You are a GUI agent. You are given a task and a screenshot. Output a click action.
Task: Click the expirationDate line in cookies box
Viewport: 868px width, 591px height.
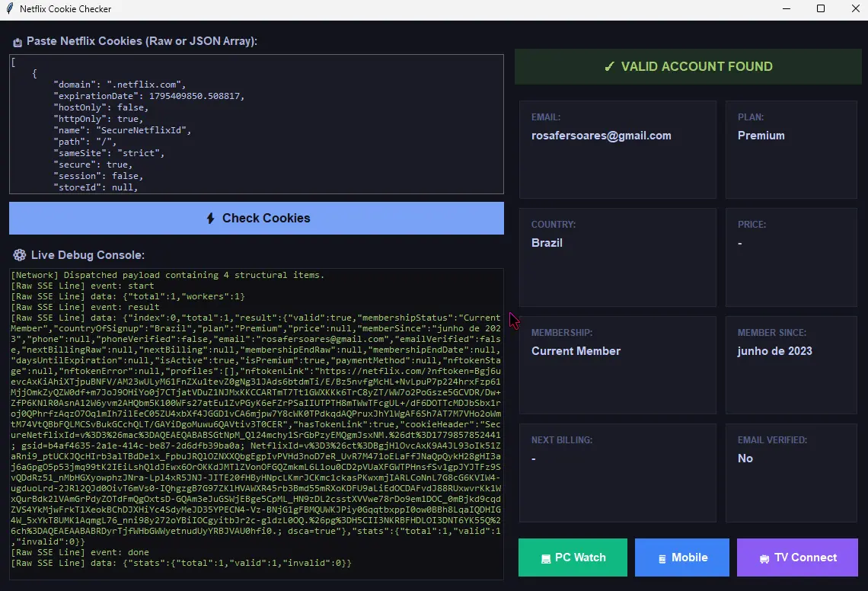149,96
